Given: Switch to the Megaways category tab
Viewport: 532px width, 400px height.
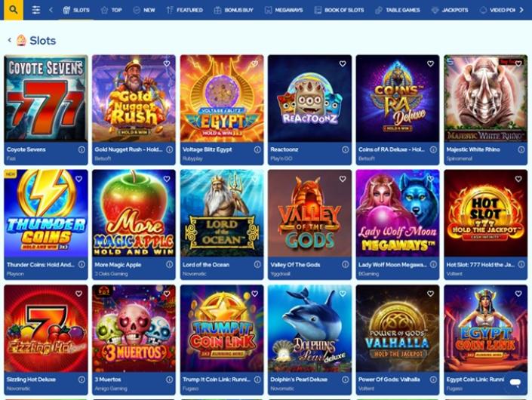Looking at the screenshot, I should [284, 10].
